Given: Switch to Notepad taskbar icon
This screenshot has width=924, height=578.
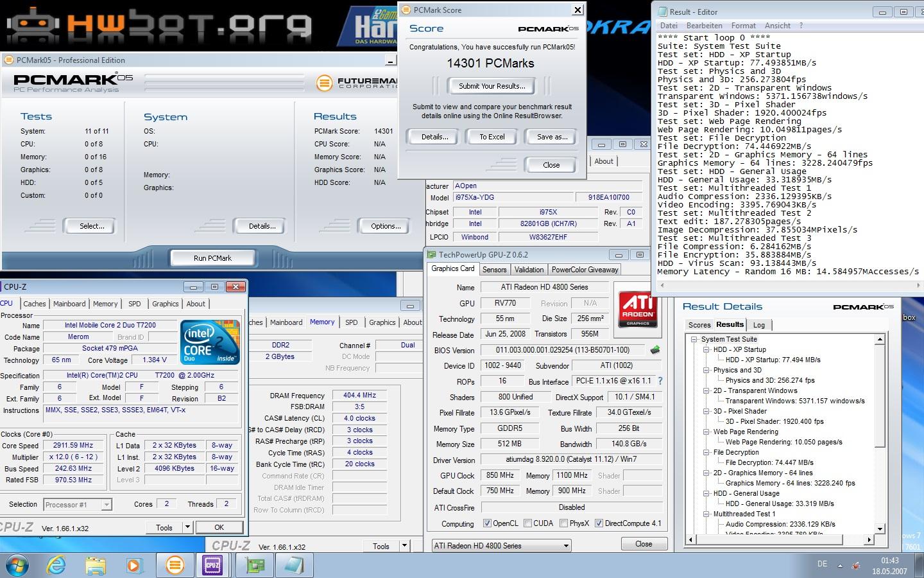Looking at the screenshot, I should coord(295,565).
